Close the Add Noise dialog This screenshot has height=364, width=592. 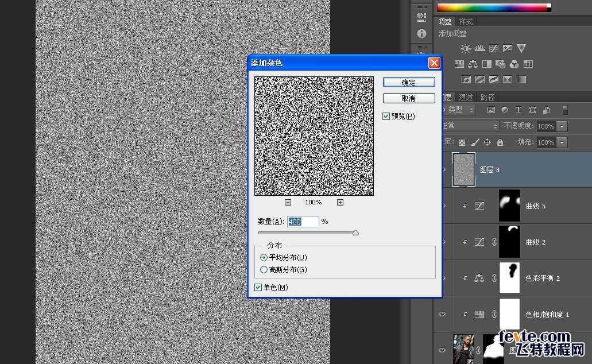click(434, 63)
